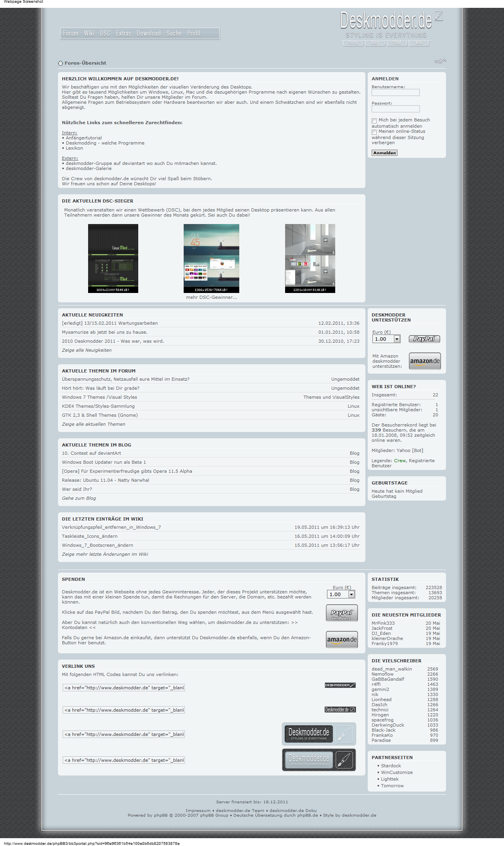
Task: Open Deskmodding - welche Programme link
Action: click(x=105, y=143)
